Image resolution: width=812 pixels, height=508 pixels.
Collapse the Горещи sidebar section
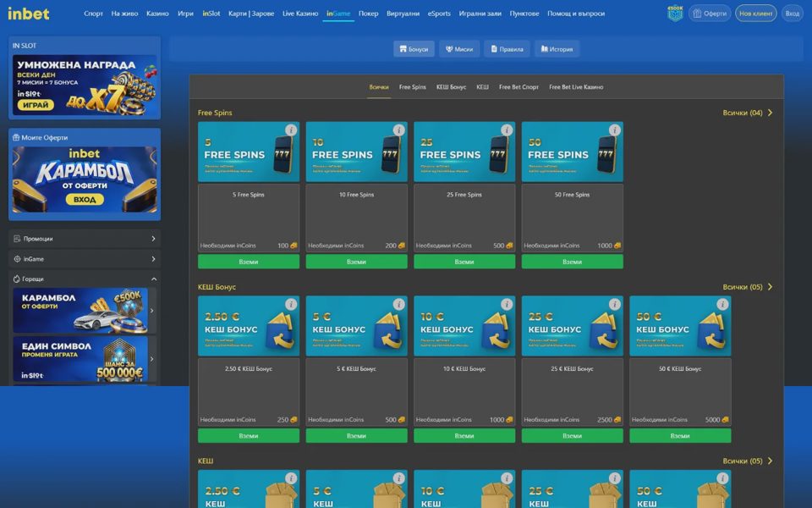point(85,279)
